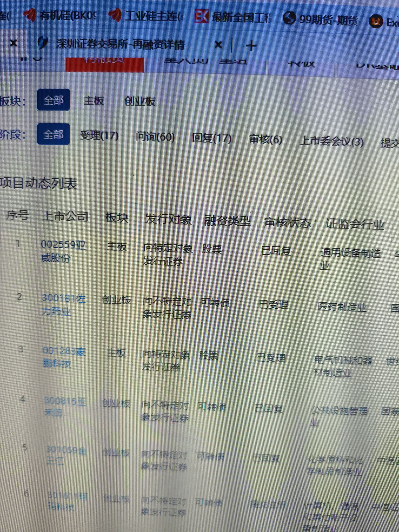Click the 审核状态 column header
Image resolution: width=399 pixels, height=532 pixels.
[288, 223]
